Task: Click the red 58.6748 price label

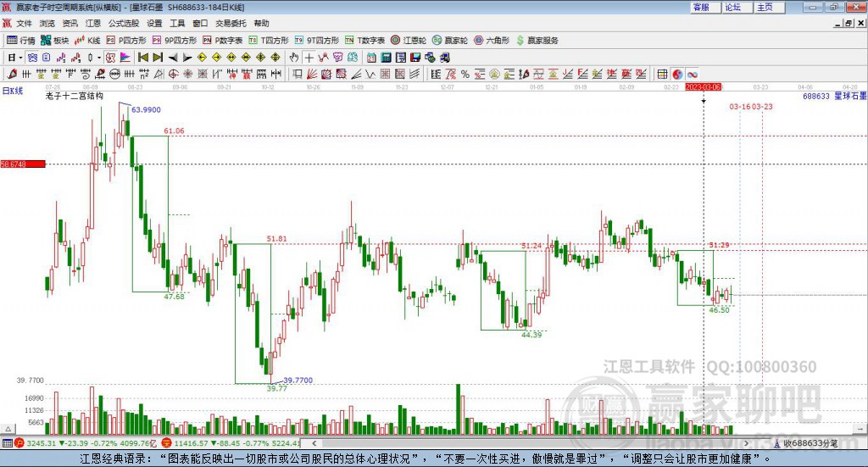Action: [x=23, y=164]
